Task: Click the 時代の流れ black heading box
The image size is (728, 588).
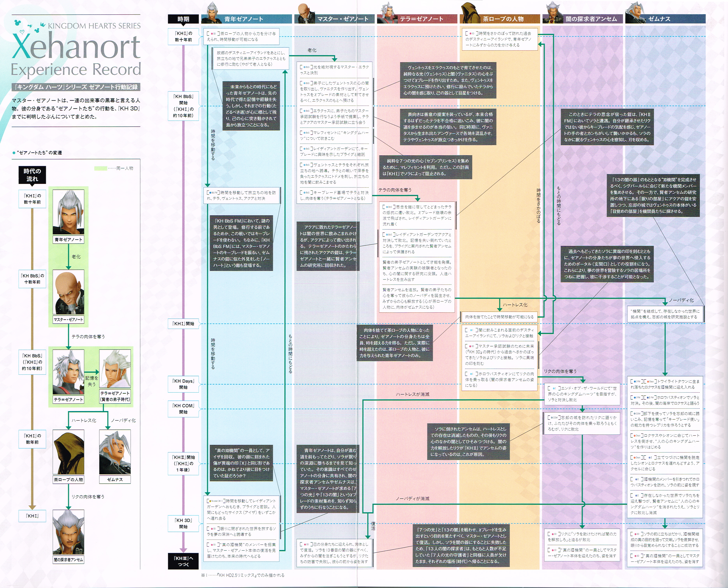Action: (32, 175)
